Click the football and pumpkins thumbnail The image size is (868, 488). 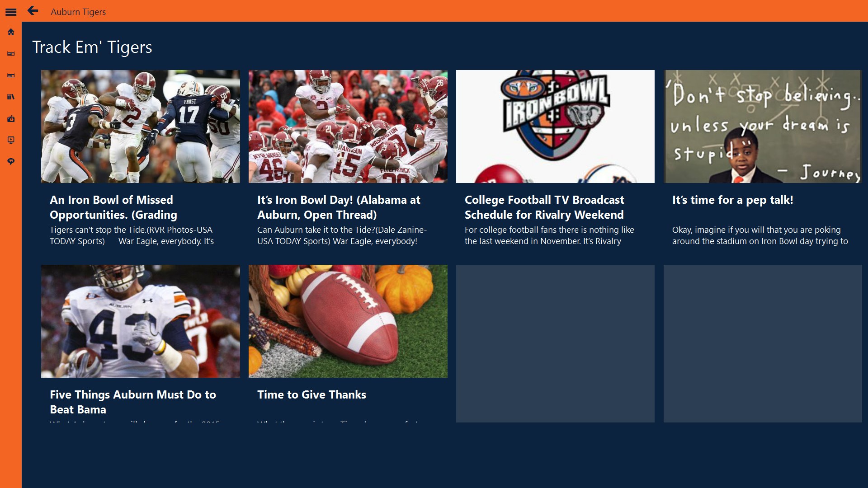pos(348,321)
